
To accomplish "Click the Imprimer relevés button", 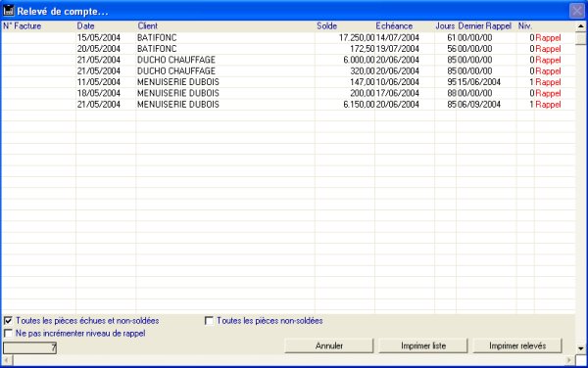I will pyautogui.click(x=517, y=345).
